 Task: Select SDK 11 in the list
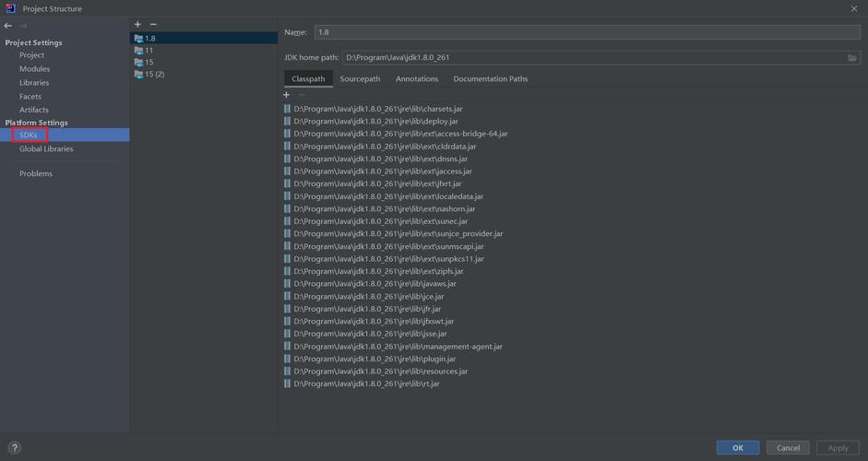204,51
